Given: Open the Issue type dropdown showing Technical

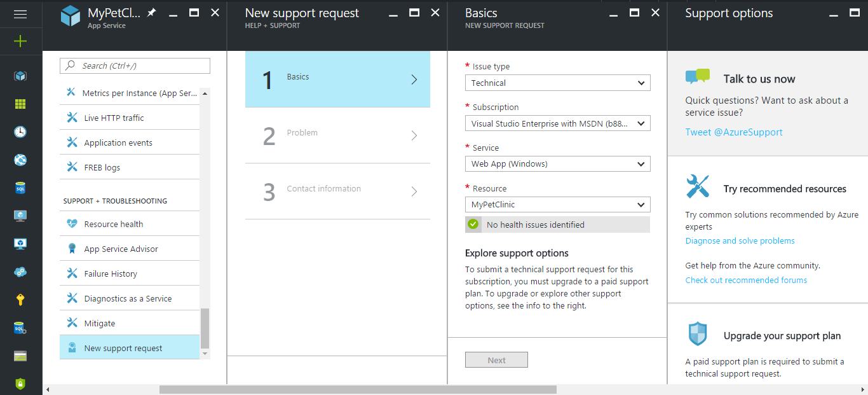Looking at the screenshot, I should (x=557, y=83).
